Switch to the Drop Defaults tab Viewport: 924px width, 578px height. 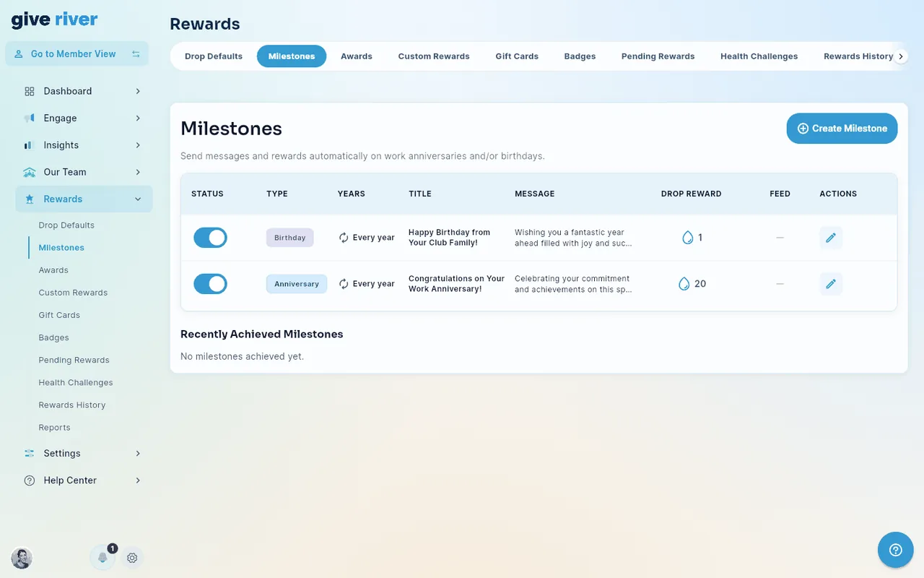coord(214,56)
